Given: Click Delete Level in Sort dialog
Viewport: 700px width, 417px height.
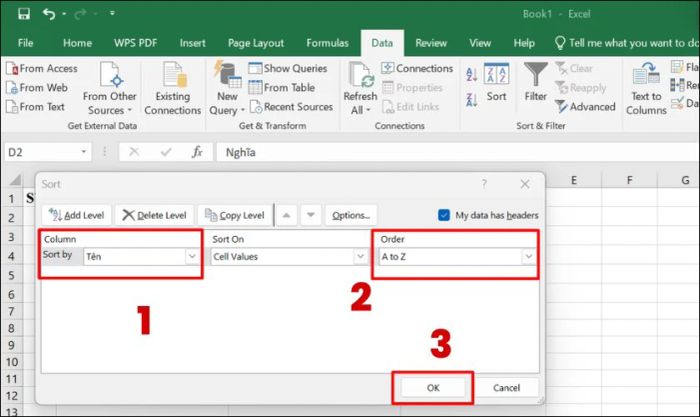Looking at the screenshot, I should (154, 215).
